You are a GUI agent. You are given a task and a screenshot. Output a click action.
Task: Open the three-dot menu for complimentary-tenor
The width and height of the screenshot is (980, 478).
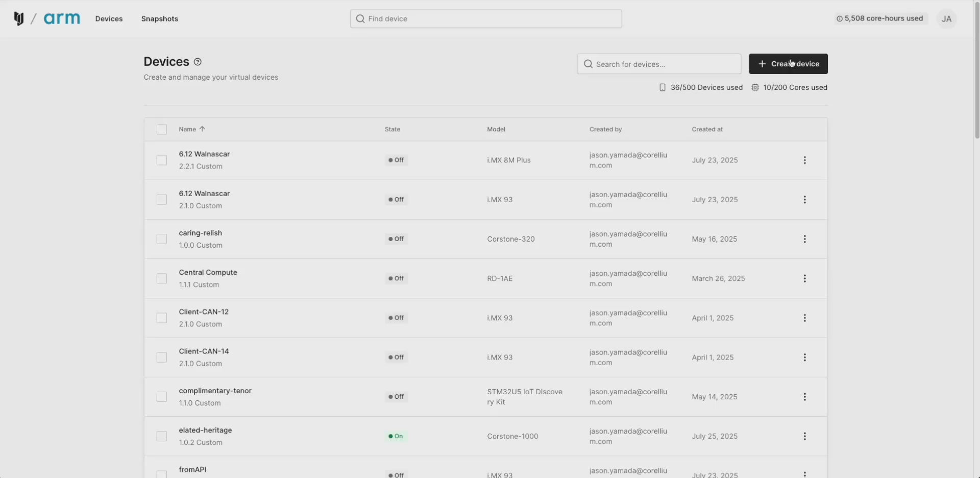coord(804,397)
